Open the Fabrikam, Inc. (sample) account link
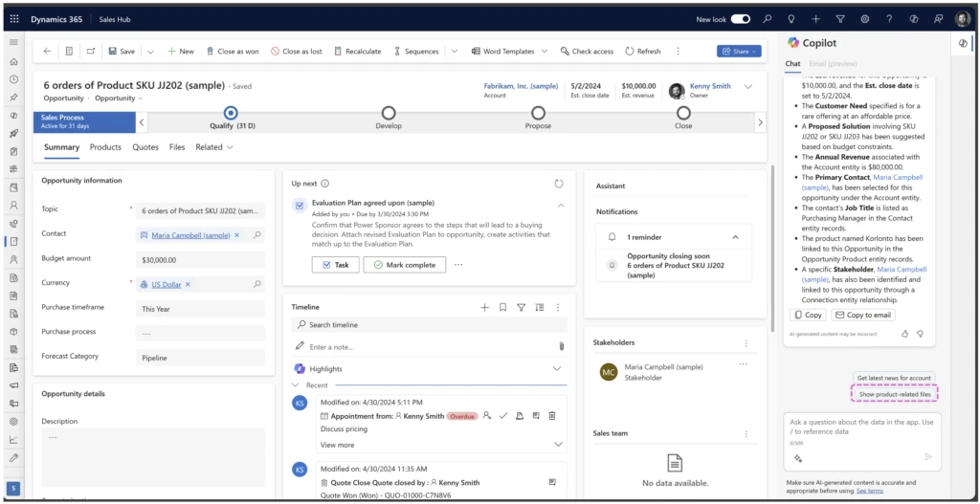The width and height of the screenshot is (980, 504). (520, 85)
